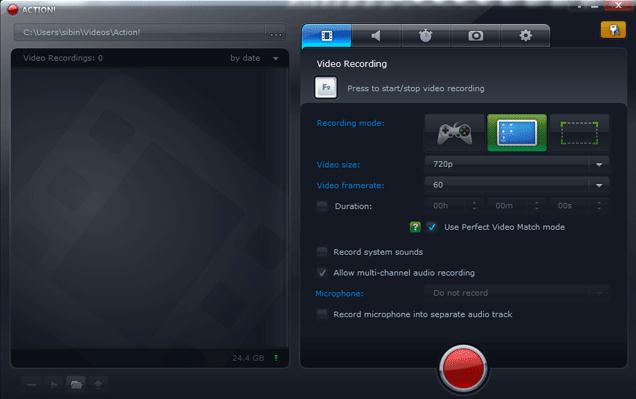Click the yellow license key icon

[613, 30]
